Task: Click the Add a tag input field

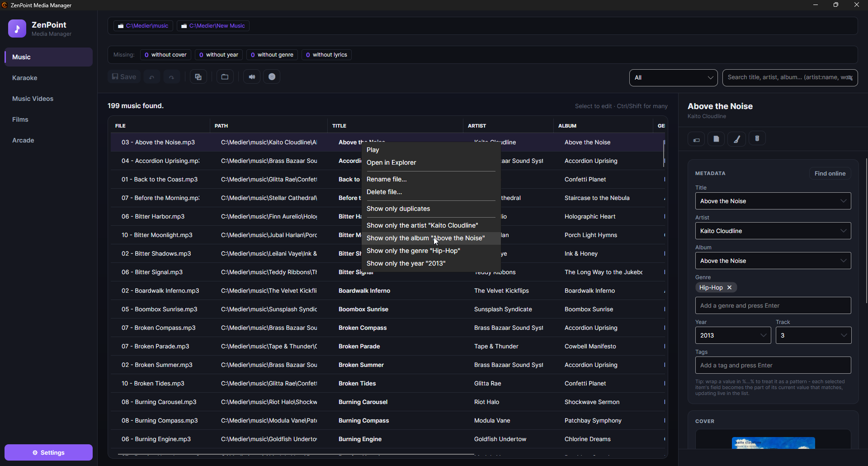Action: click(x=773, y=366)
